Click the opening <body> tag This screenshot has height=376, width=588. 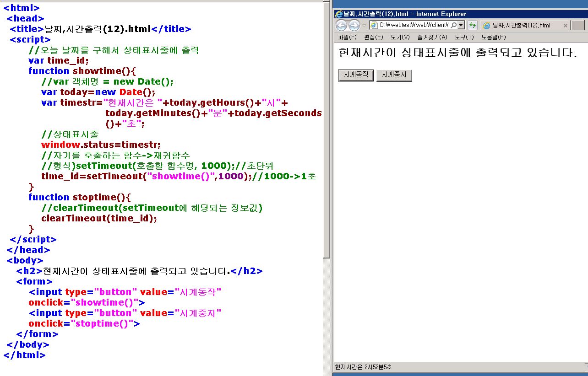[x=25, y=260]
